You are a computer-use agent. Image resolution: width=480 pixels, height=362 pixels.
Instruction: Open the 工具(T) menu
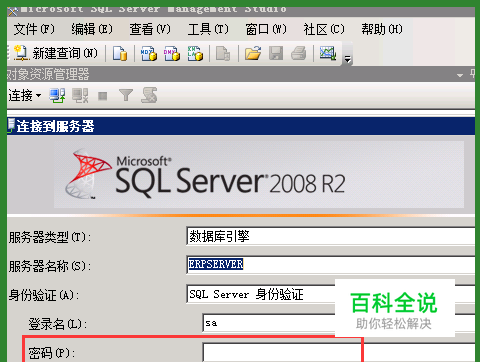208,29
